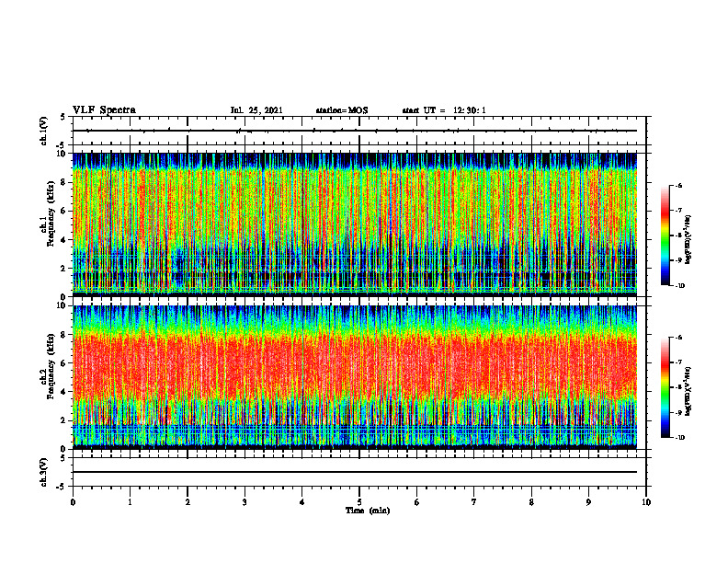728x563 pixels.
Task: Click tick label "6" on the Time axis
Action: coord(417,502)
